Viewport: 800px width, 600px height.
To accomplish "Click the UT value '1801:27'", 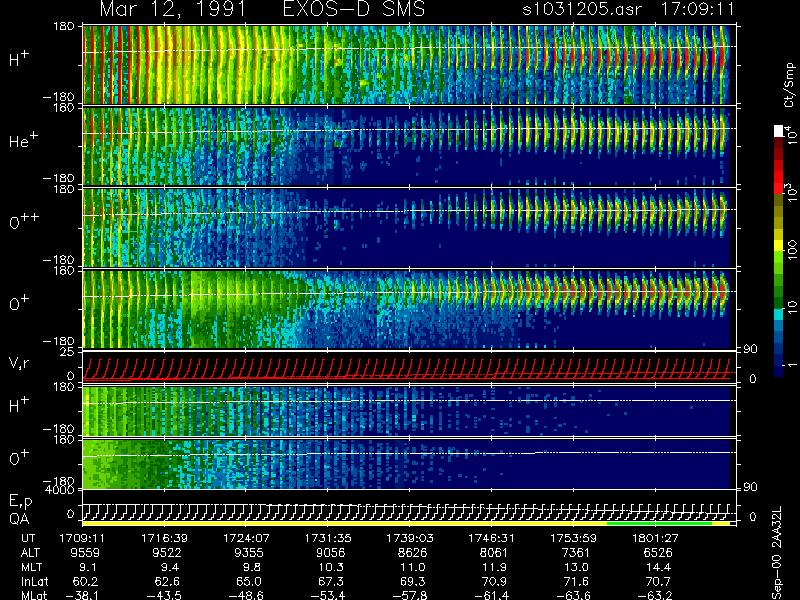I will [x=655, y=538].
